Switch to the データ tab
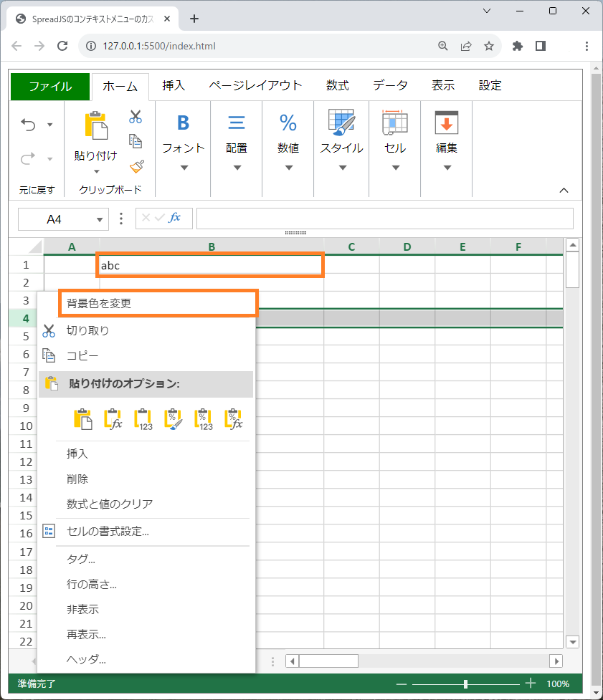The height and width of the screenshot is (700, 603). 390,86
